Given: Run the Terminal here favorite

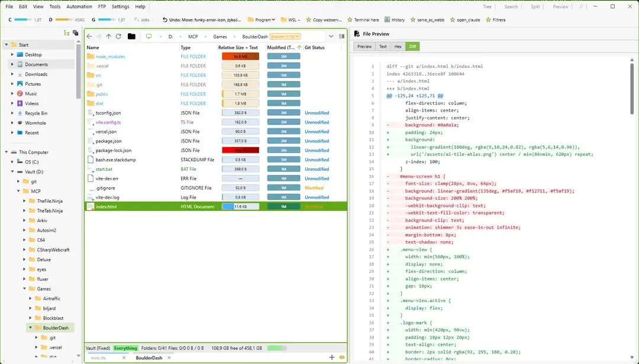Looking at the screenshot, I should pos(363,19).
